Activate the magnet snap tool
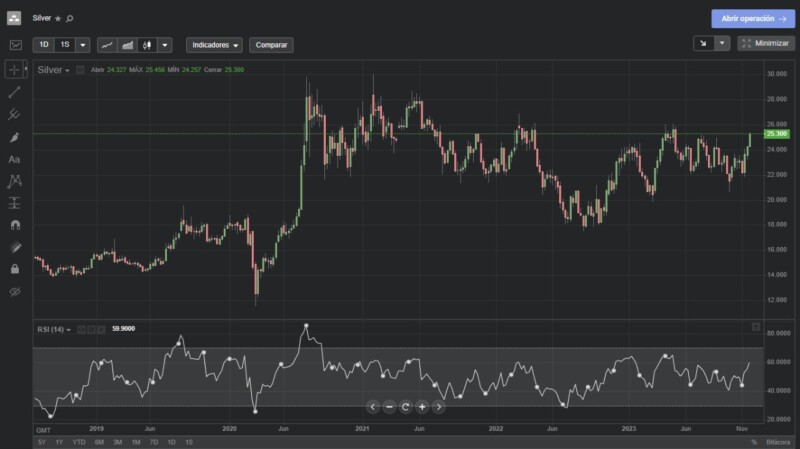 (x=15, y=225)
